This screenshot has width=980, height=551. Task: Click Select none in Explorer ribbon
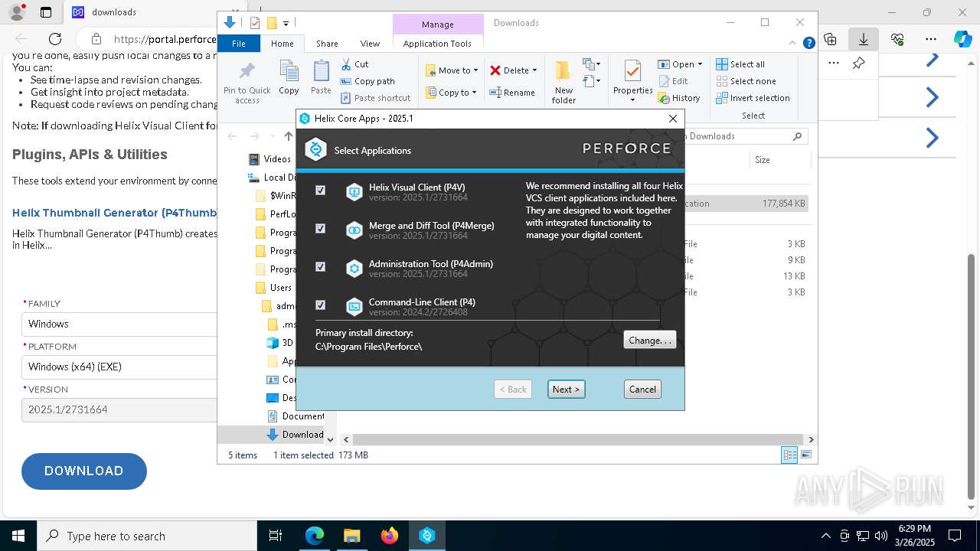click(x=746, y=81)
